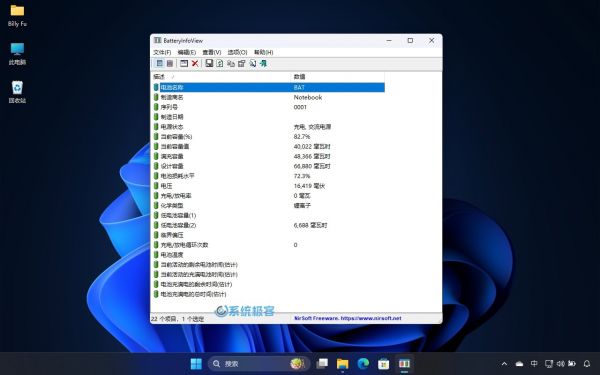Click the 66,880 design capacity value

pos(312,166)
